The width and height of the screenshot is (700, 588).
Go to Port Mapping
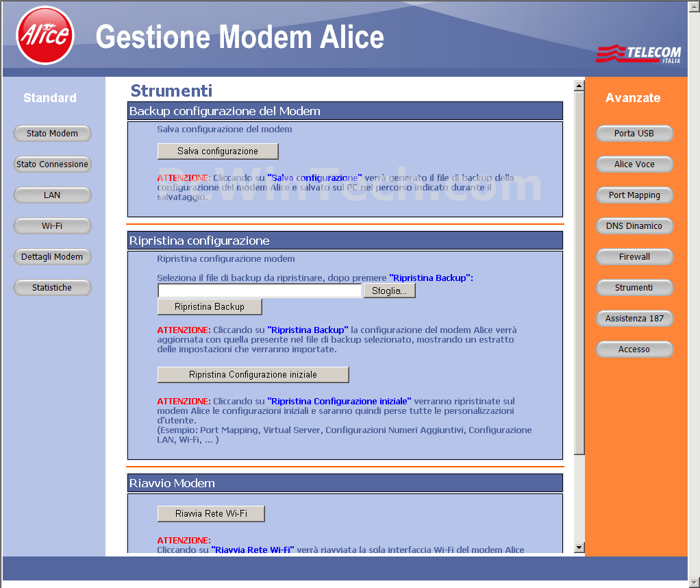(634, 195)
